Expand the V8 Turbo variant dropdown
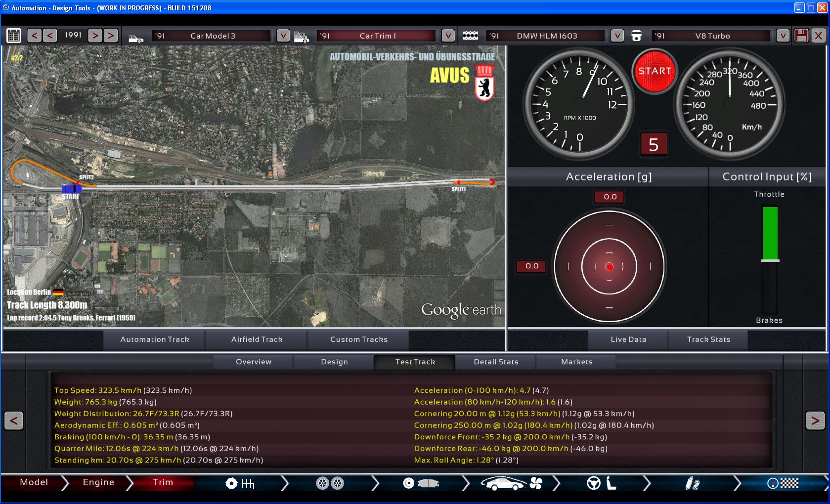The width and height of the screenshot is (830, 504). click(x=783, y=36)
